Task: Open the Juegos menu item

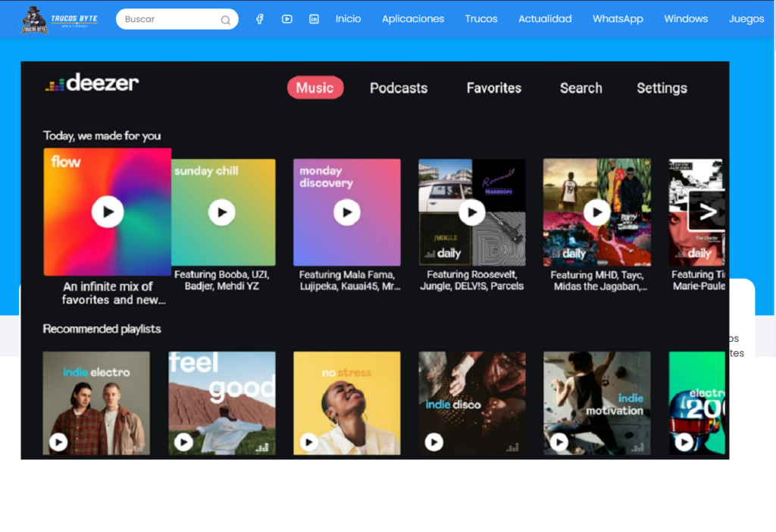Action: (746, 19)
